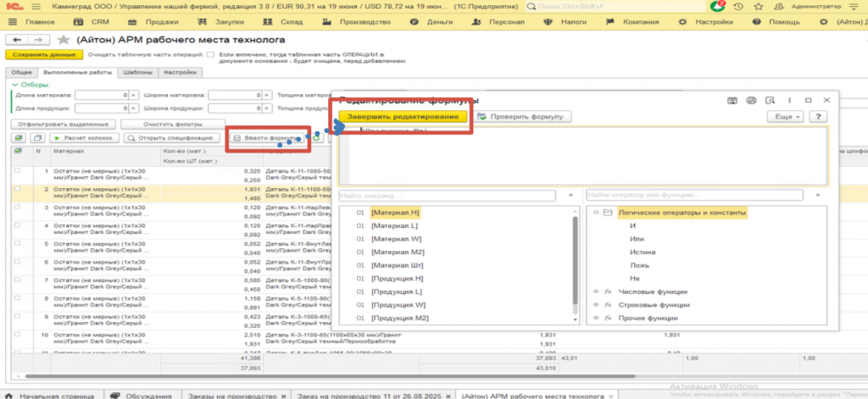Expand the 'Числовые функции' tree group
Image resolution: width=868 pixels, height=399 pixels.
596,291
